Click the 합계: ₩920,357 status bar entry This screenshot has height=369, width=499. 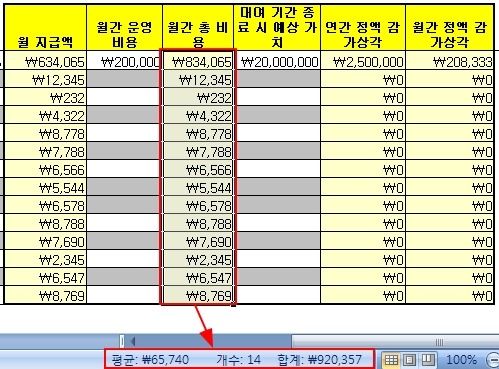(x=320, y=360)
